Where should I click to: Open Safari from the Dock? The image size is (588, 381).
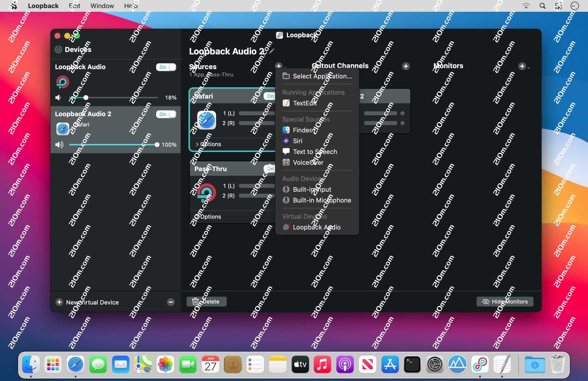pos(75,364)
